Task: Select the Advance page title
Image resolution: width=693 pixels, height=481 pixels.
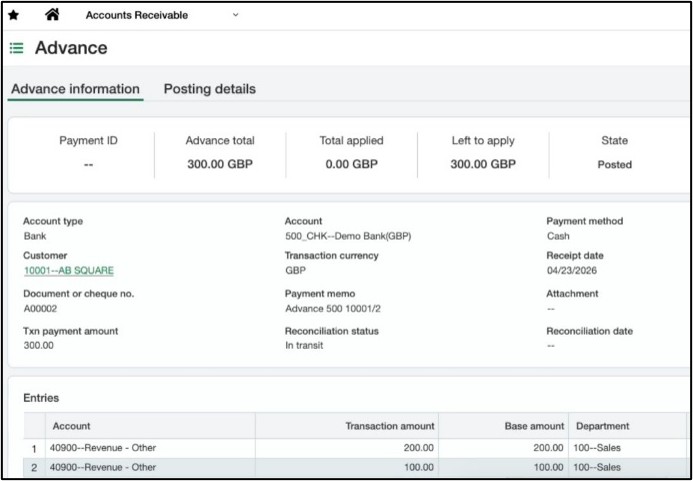Action: [x=71, y=48]
